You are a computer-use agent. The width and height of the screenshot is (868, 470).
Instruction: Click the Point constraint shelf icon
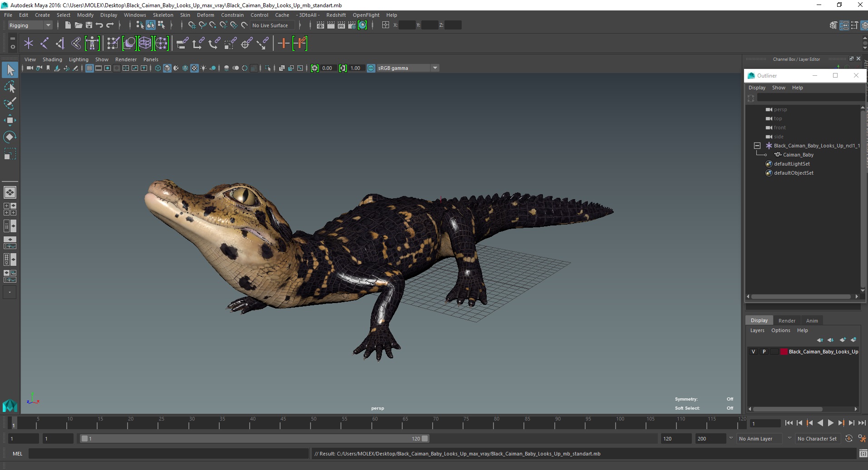(198, 44)
